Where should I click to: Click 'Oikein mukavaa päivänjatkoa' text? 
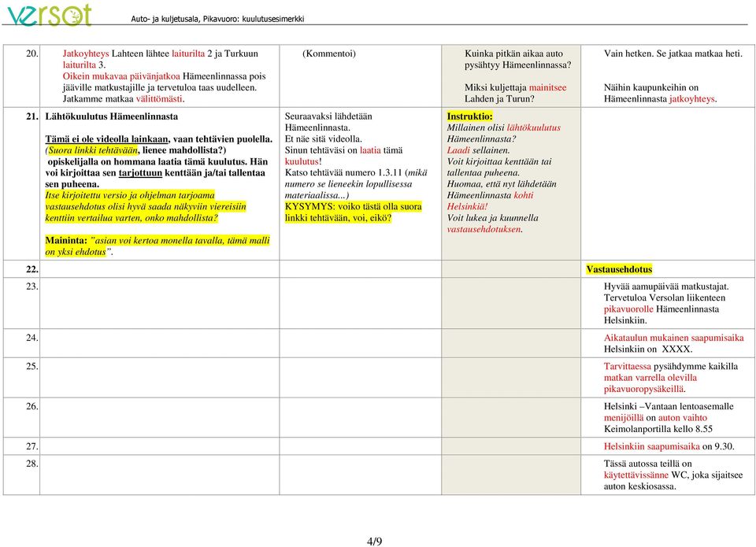[x=121, y=76]
